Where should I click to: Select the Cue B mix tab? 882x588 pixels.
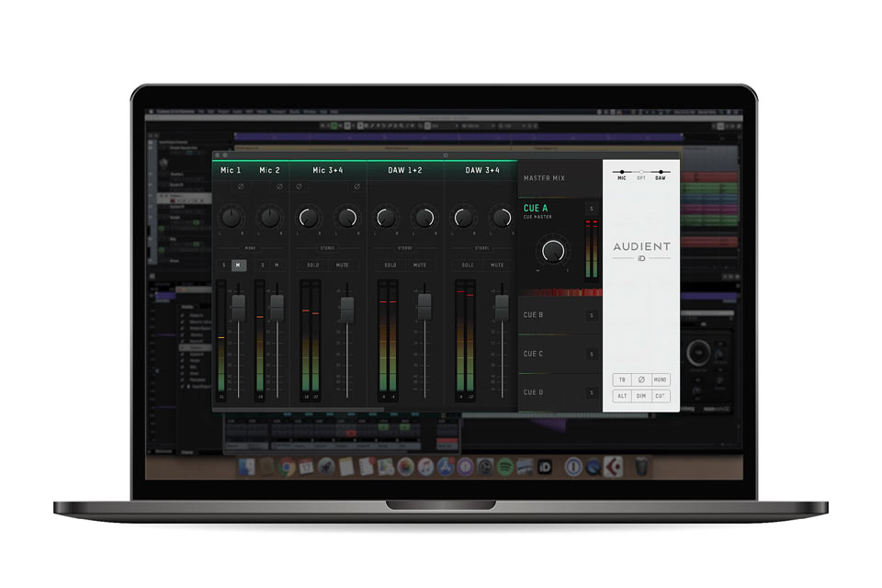pyautogui.click(x=534, y=315)
